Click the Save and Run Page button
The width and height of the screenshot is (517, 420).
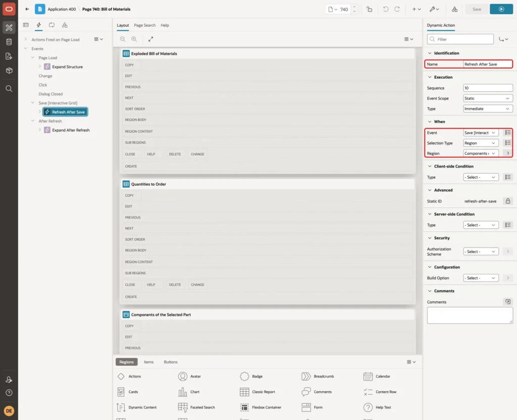(x=501, y=9)
